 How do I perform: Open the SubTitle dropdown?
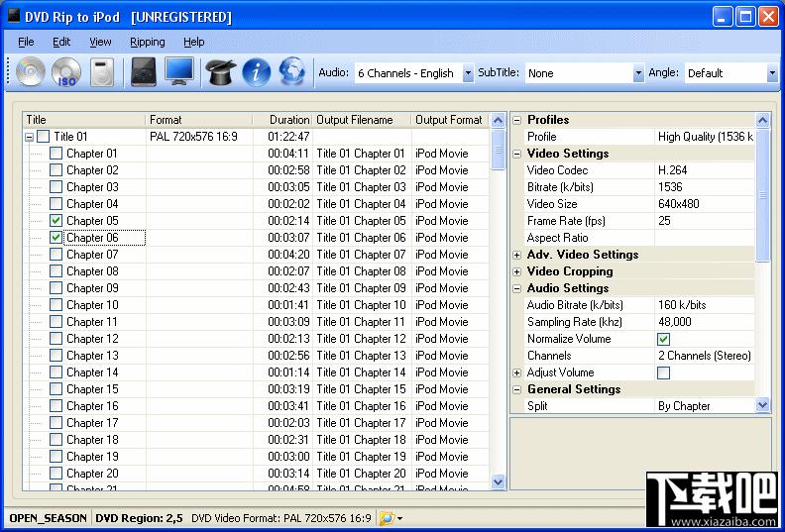(638, 73)
